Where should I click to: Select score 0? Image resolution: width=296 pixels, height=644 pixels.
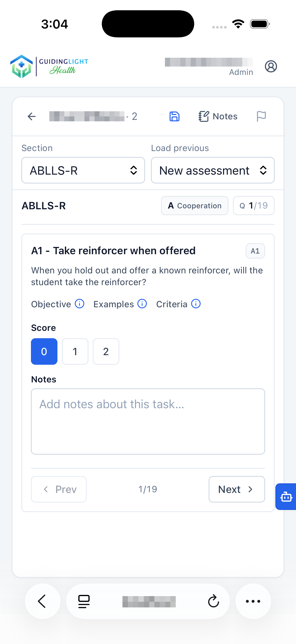44,351
